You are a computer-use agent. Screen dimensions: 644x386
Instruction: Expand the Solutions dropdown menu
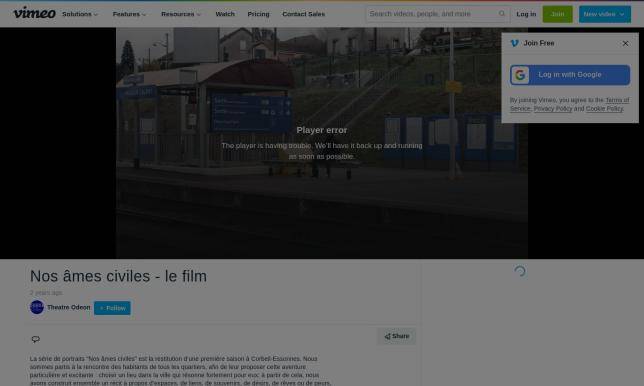80,14
